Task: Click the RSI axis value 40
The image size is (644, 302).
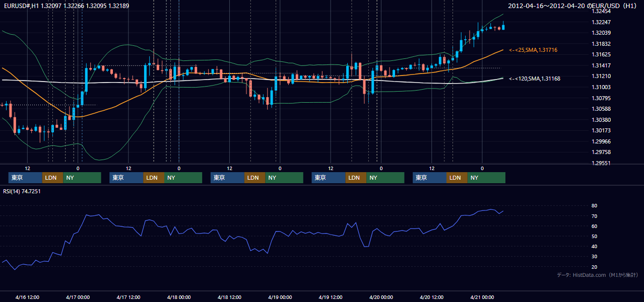Action: click(595, 246)
